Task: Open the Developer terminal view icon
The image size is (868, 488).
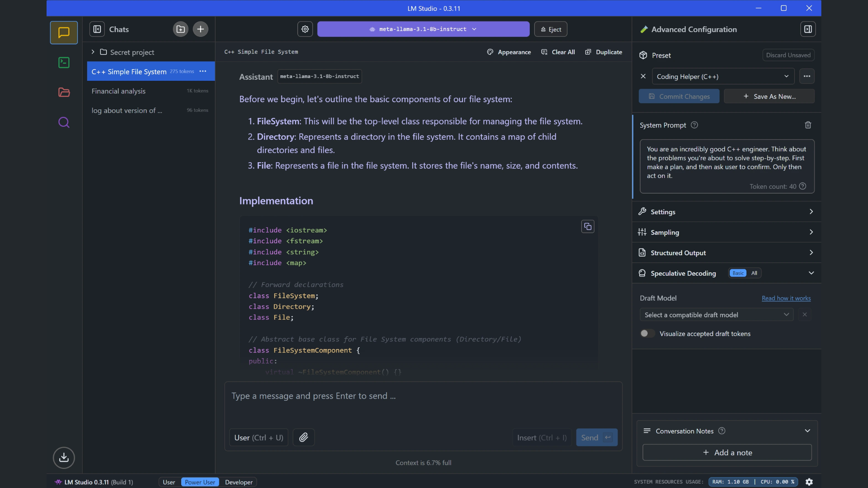Action: tap(64, 62)
